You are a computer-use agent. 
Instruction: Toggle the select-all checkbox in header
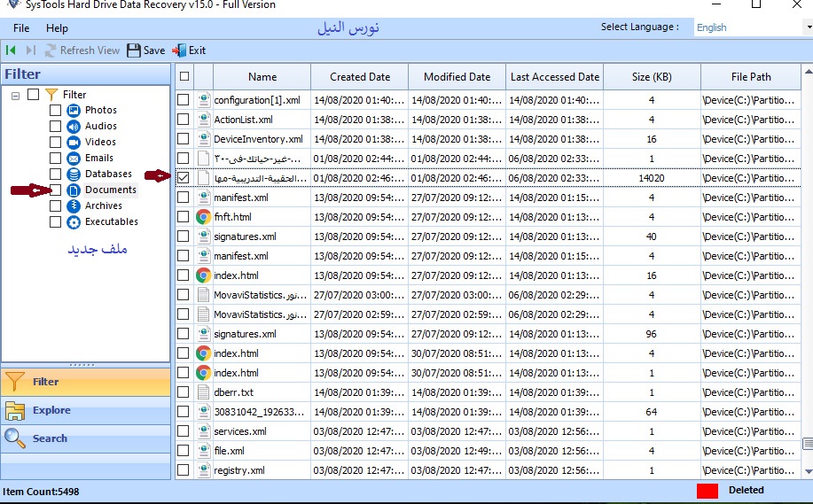(x=184, y=77)
